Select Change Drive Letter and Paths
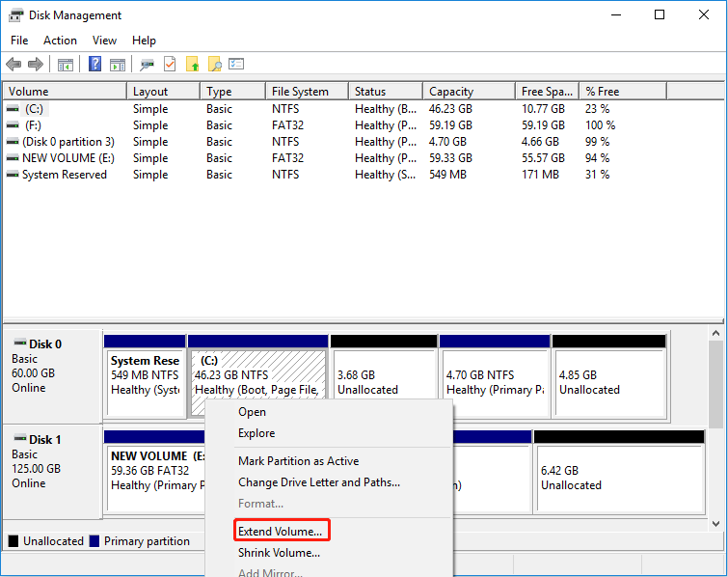This screenshot has width=728, height=577. click(x=329, y=482)
